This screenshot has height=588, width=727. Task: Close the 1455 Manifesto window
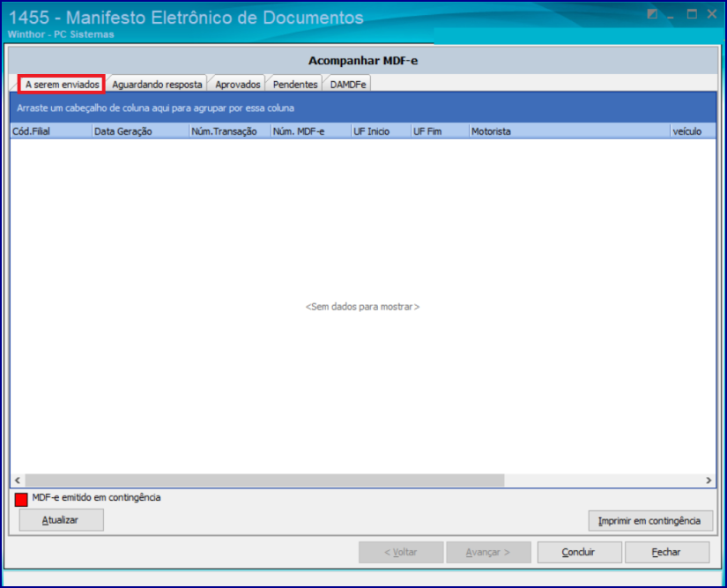[x=712, y=14]
